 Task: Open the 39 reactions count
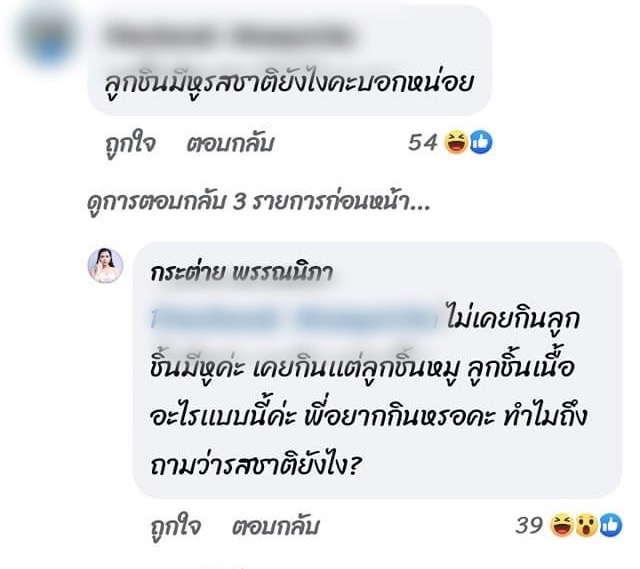pyautogui.click(x=529, y=525)
